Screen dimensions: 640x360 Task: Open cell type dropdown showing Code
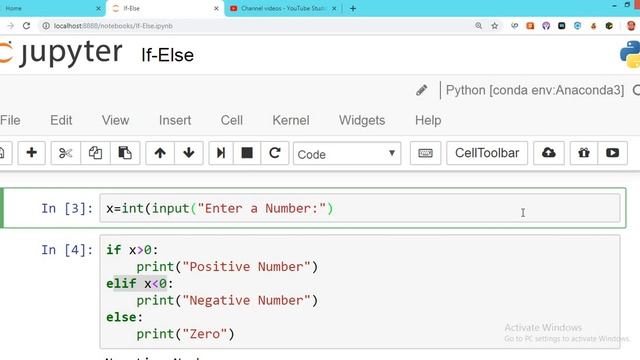pos(347,153)
